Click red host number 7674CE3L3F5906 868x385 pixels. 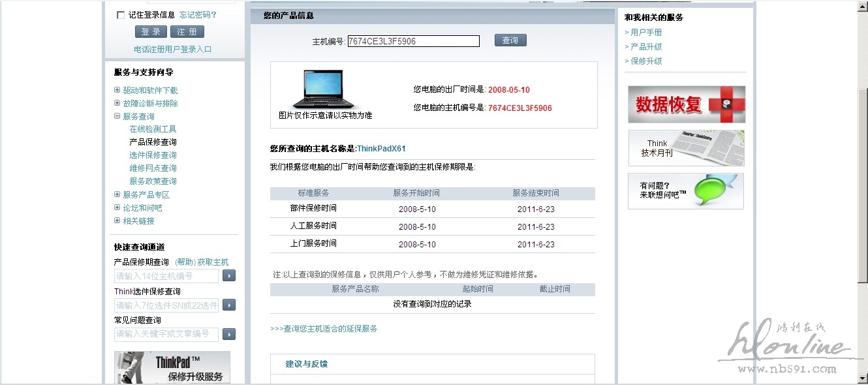[x=520, y=108]
